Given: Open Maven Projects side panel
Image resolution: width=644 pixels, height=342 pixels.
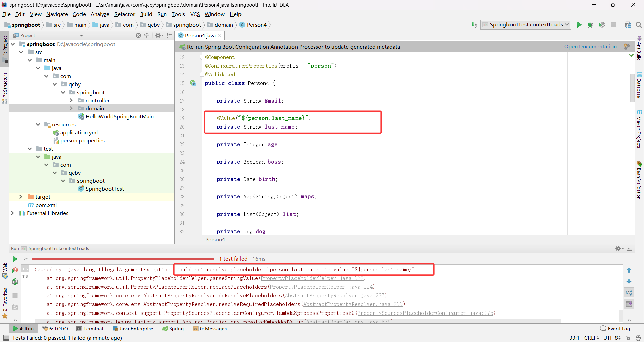Looking at the screenshot, I should point(639,129).
